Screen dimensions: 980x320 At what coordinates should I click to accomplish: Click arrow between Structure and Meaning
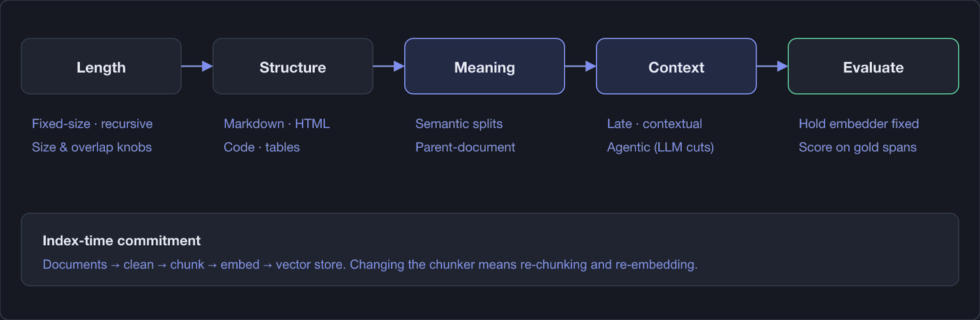pos(389,66)
